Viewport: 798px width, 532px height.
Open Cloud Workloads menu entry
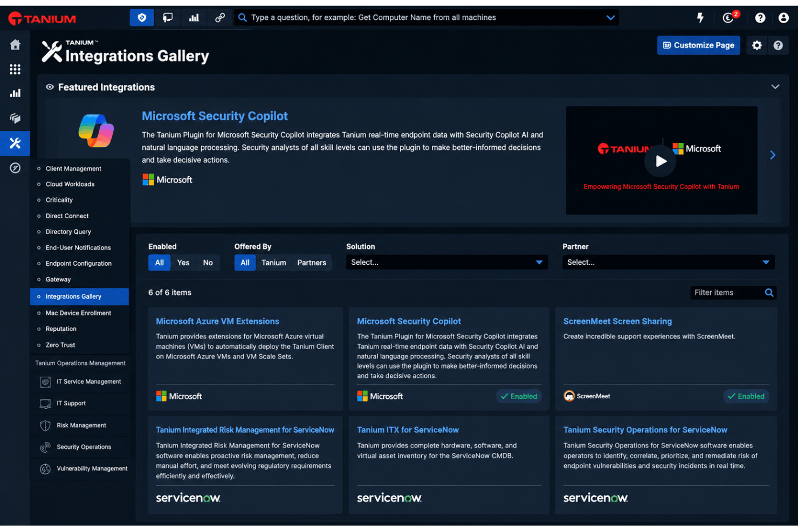[70, 184]
